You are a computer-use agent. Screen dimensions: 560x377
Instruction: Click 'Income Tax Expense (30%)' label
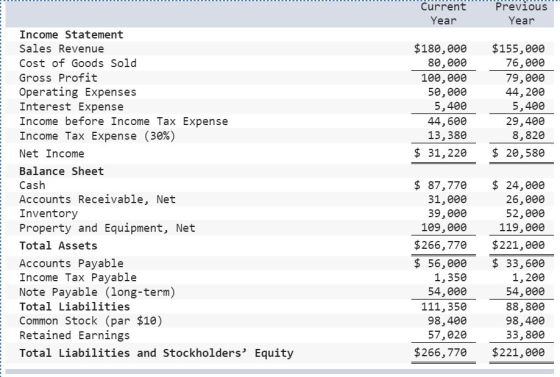(x=97, y=136)
